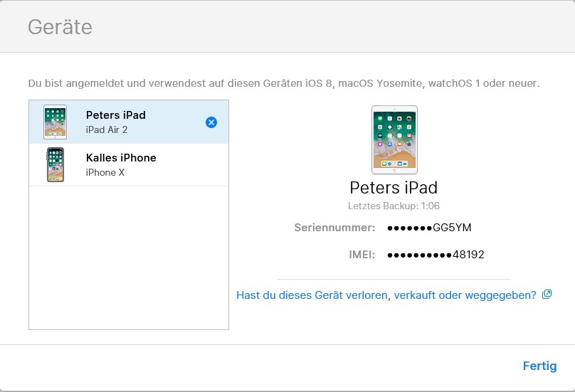
Task: Click the iPhone X model subtitle
Action: [x=105, y=172]
